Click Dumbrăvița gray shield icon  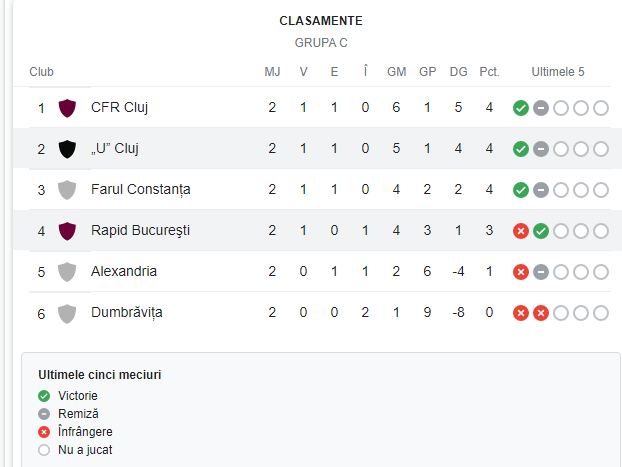(68, 313)
